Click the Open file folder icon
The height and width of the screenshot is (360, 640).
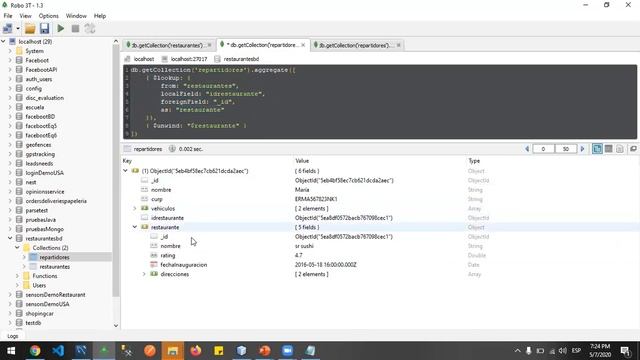pyautogui.click(x=30, y=29)
